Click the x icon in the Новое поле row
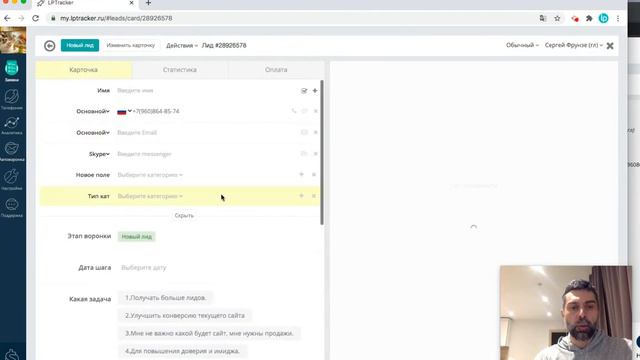This screenshot has height=360, width=640. (x=314, y=175)
